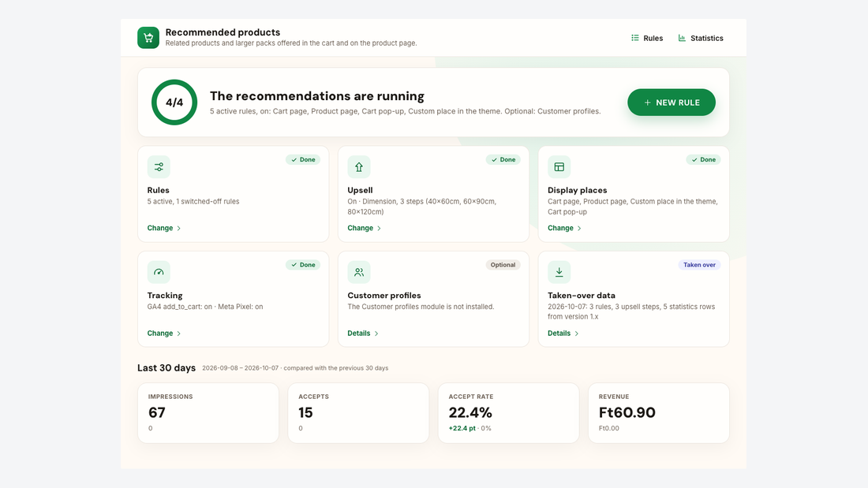Viewport: 868px width, 488px height.
Task: Click the Taken-over data download icon
Action: (x=559, y=272)
